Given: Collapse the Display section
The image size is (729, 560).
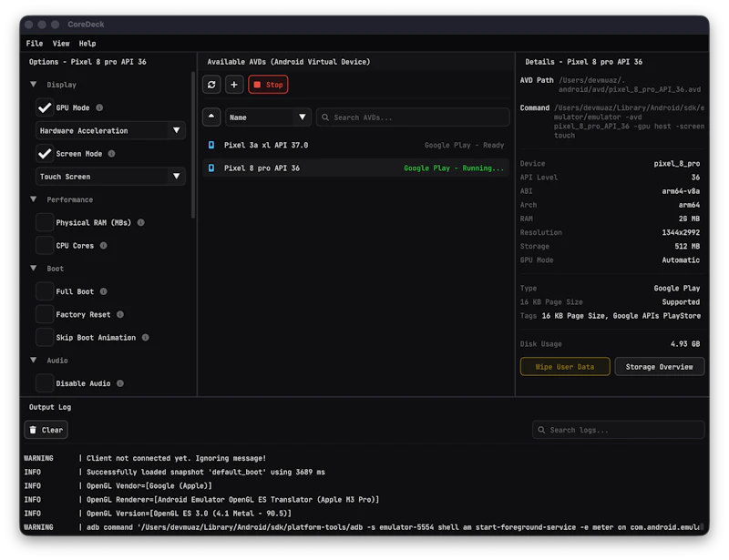Looking at the screenshot, I should click(x=34, y=85).
